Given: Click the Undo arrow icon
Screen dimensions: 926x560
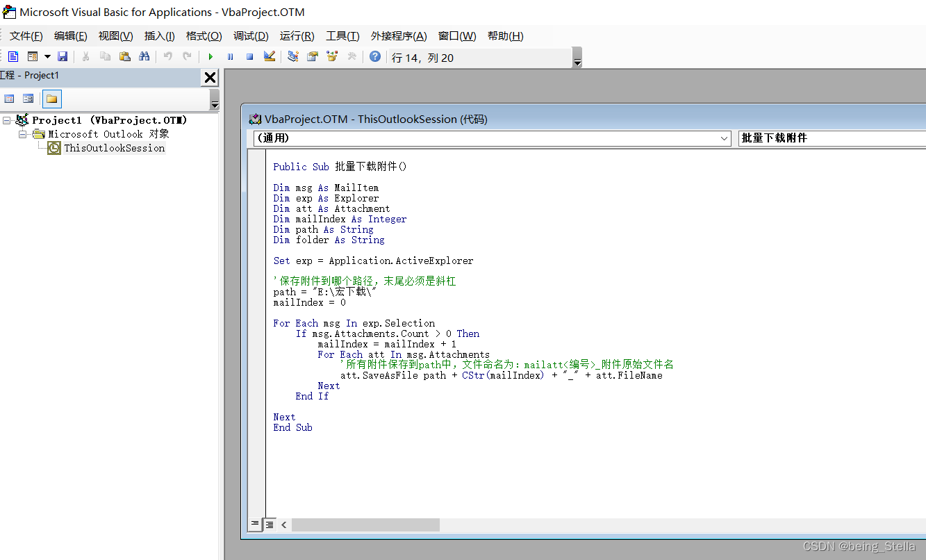Looking at the screenshot, I should pos(167,56).
